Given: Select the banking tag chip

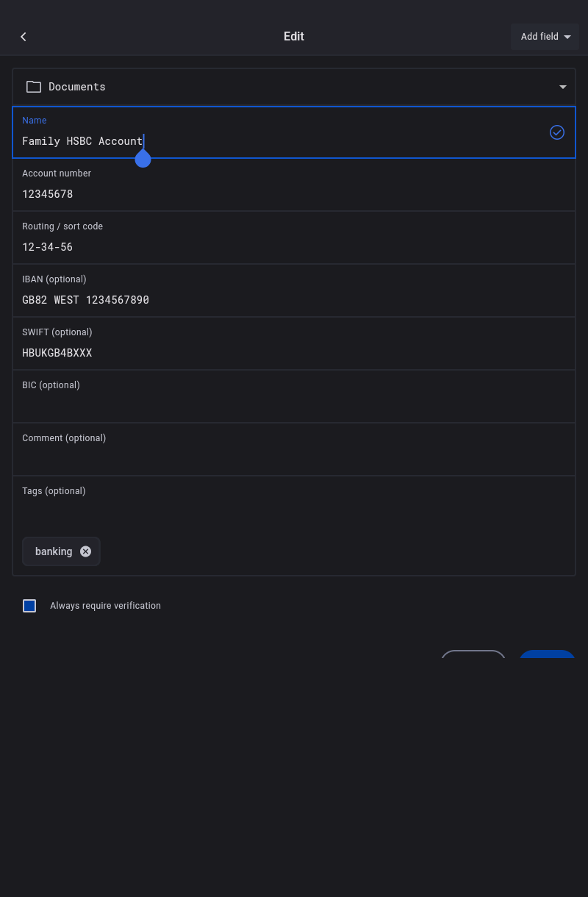Looking at the screenshot, I should point(54,551).
